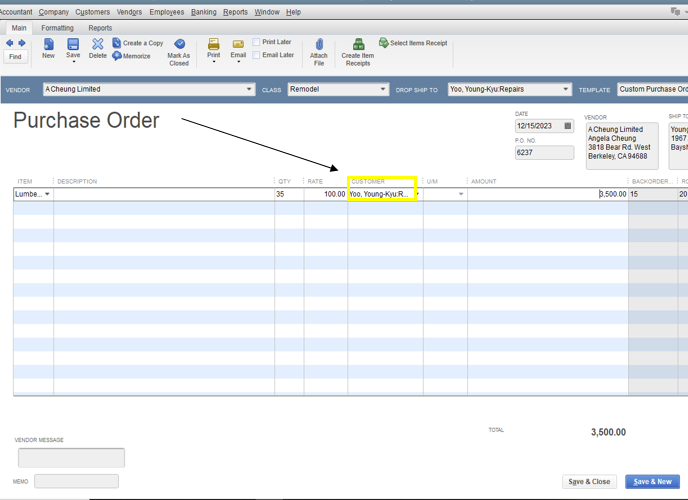688x500 pixels.
Task: Click the Email icon
Action: click(x=238, y=44)
